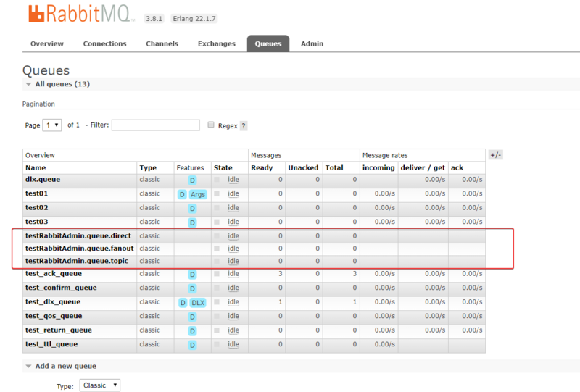Sort table by ack column header
The image size is (580, 392).
pos(457,167)
